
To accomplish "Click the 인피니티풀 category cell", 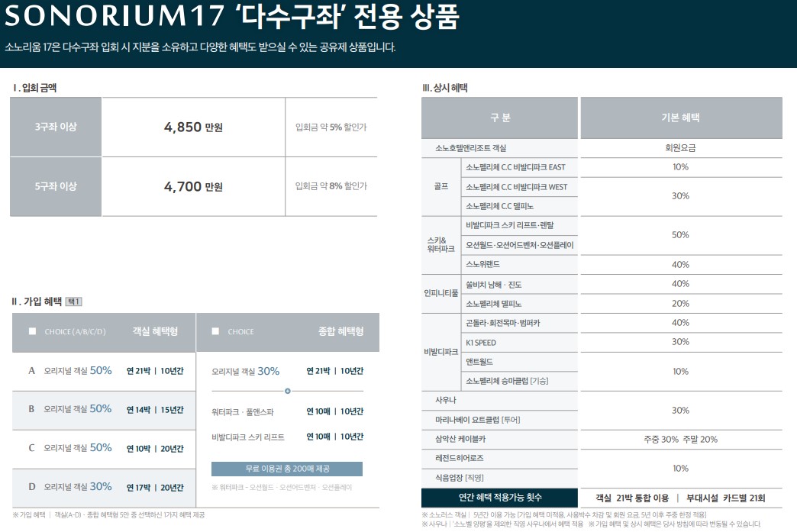I will (x=441, y=293).
